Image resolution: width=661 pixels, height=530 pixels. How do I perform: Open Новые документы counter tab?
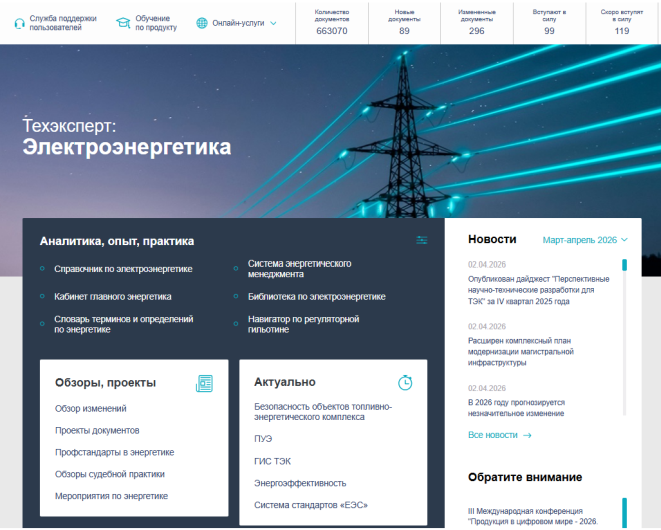(404, 22)
